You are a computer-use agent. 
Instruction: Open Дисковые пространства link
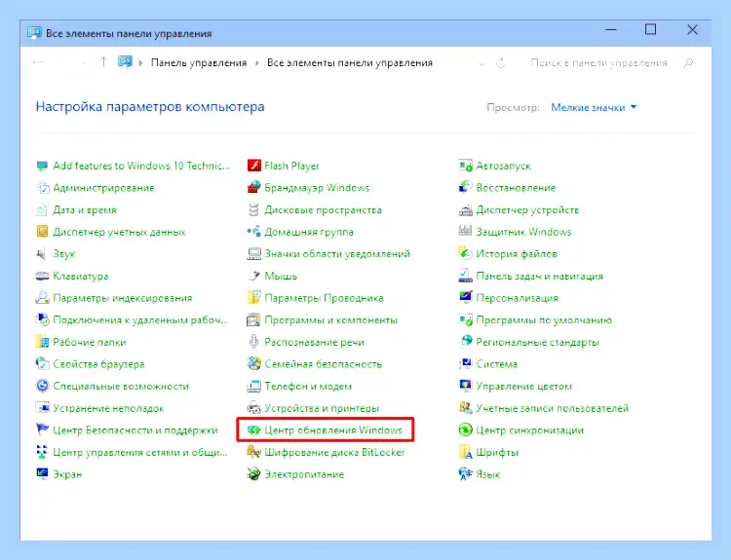pos(323,209)
